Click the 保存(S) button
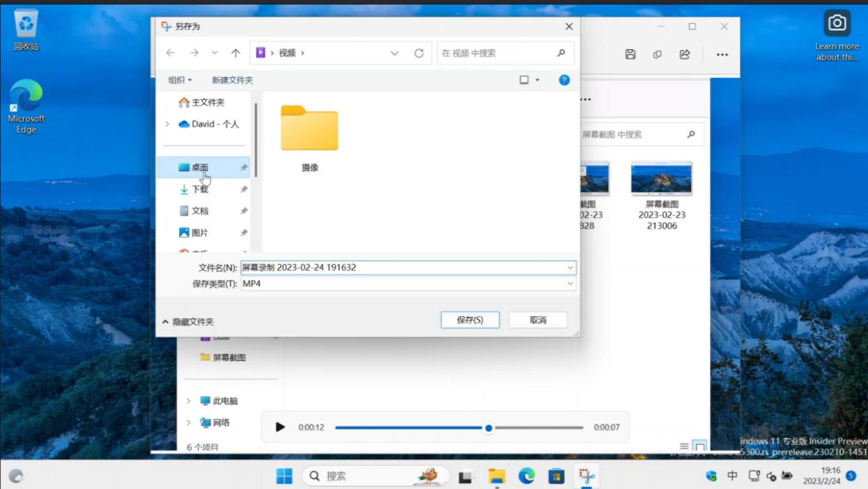 pyautogui.click(x=470, y=320)
